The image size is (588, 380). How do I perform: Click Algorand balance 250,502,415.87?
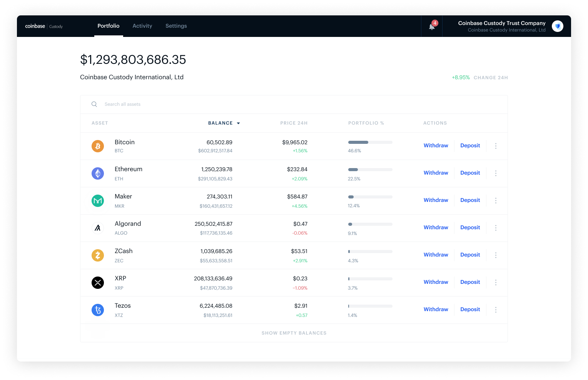(214, 224)
